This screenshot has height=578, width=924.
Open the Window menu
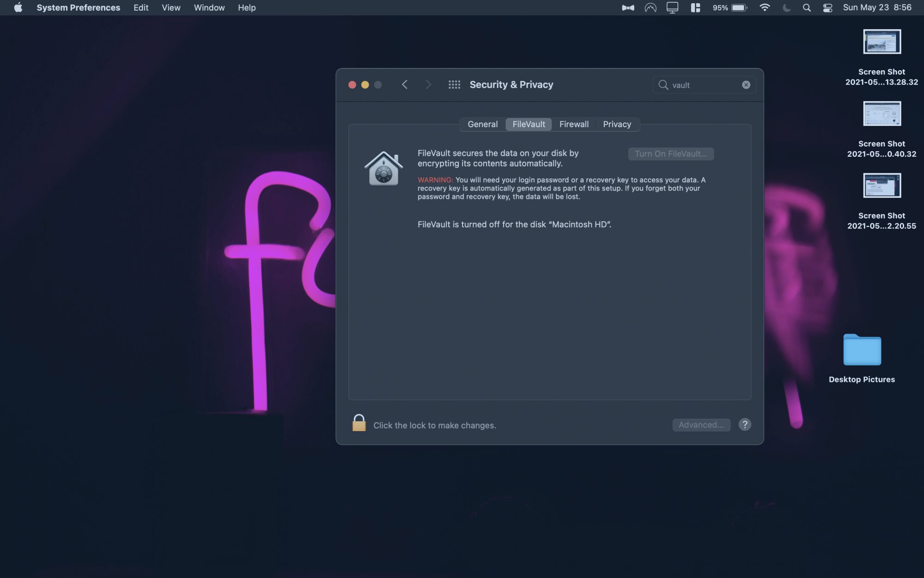pos(209,8)
